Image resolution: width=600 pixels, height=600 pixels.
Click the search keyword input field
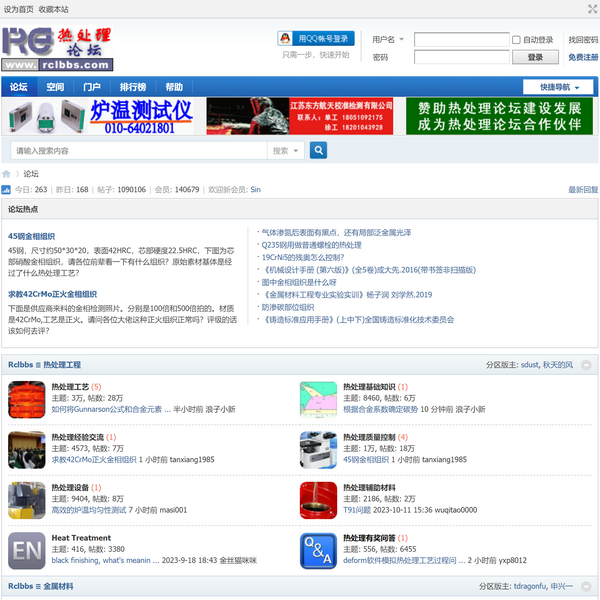(138, 151)
